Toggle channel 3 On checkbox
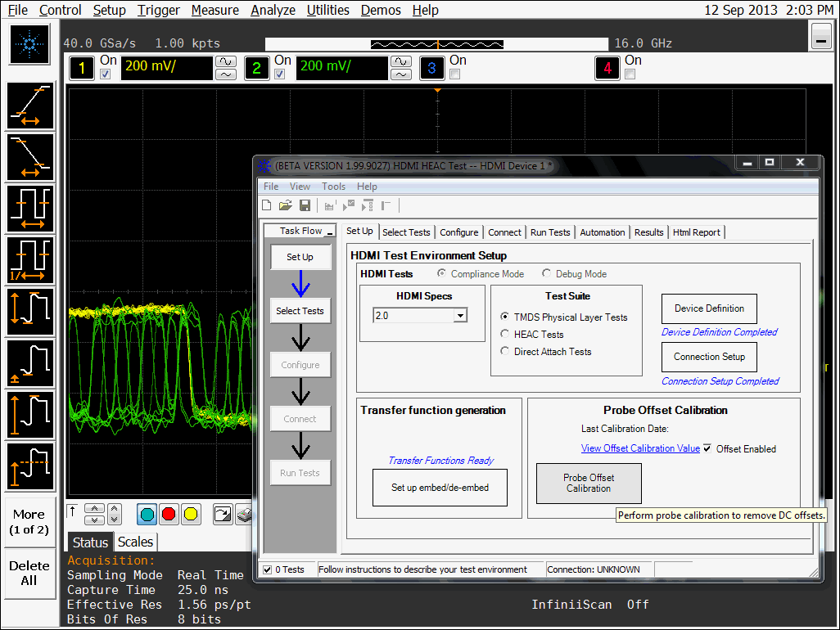The height and width of the screenshot is (630, 840). (455, 74)
